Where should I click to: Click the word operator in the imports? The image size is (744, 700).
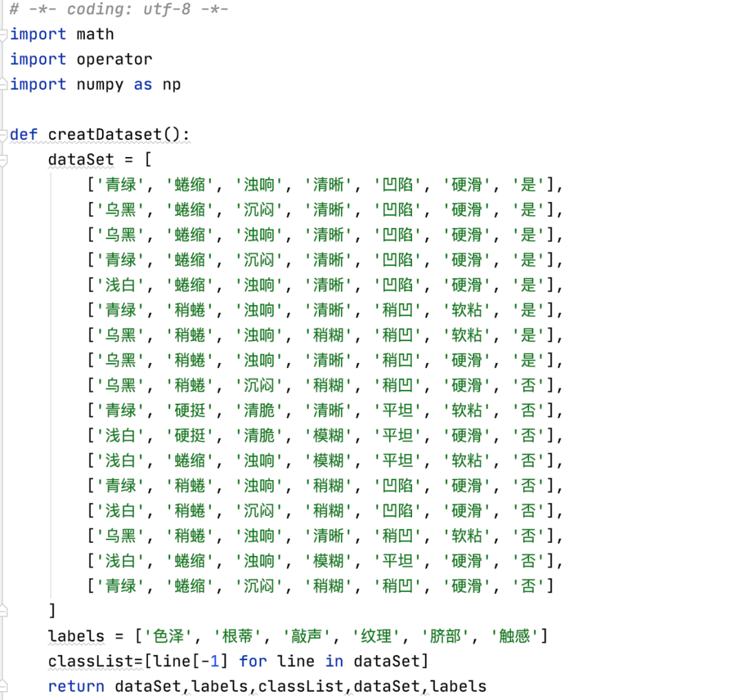(x=114, y=59)
